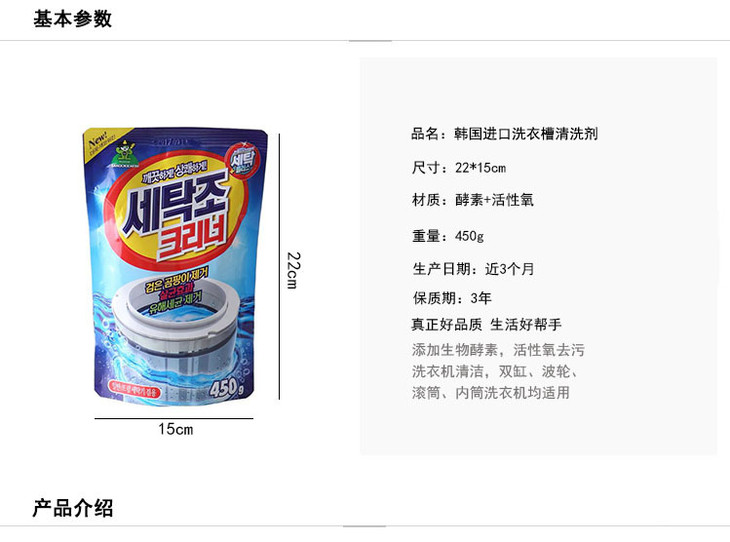Click the 滚筒、内筒洗衣机均适用 text line
The height and width of the screenshot is (542, 730).
491,393
